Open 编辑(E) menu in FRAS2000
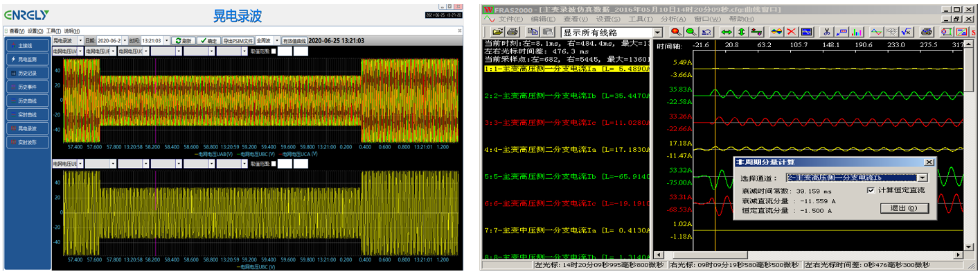The width and height of the screenshot is (980, 274). point(543,19)
